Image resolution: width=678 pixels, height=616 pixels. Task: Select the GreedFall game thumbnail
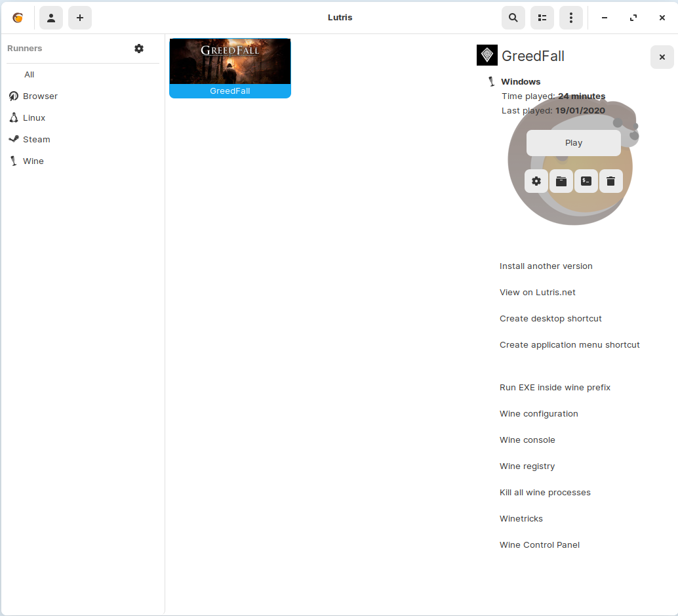click(230, 68)
